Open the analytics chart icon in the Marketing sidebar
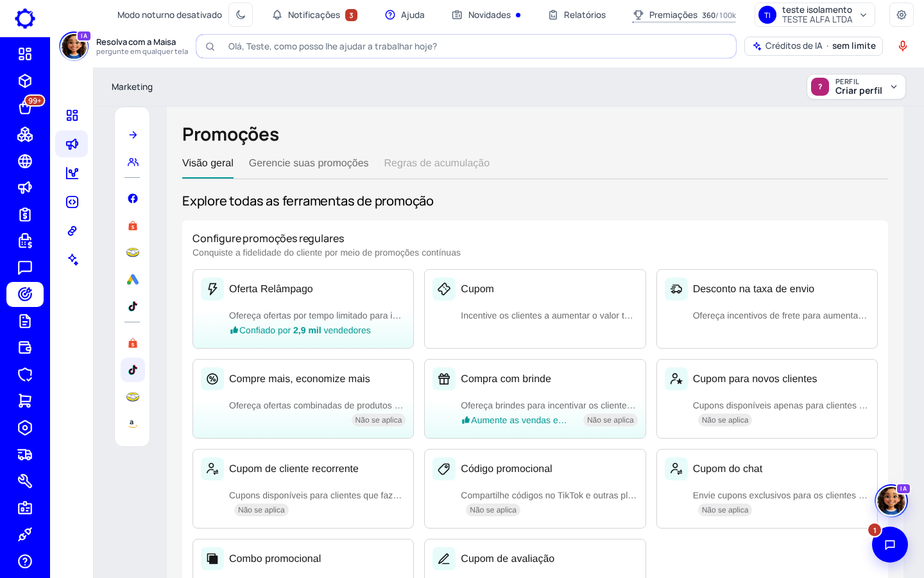This screenshot has height=578, width=924. point(72,173)
